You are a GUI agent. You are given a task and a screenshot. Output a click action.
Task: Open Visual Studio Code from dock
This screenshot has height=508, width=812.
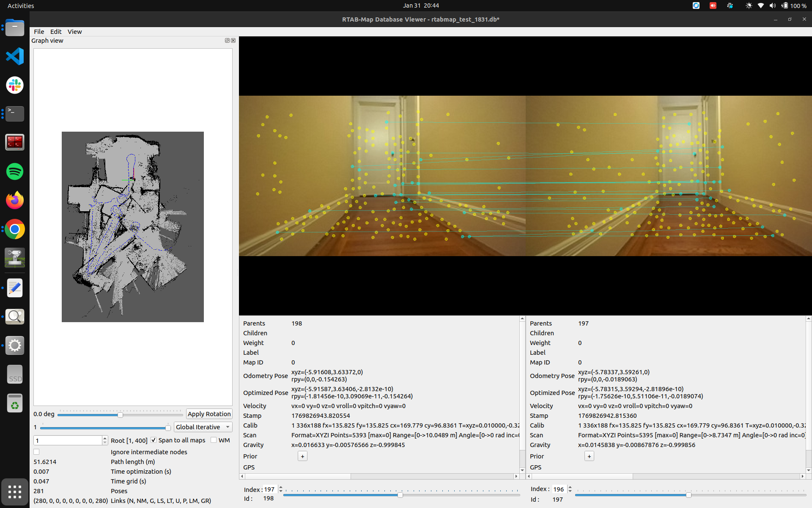[x=15, y=56]
